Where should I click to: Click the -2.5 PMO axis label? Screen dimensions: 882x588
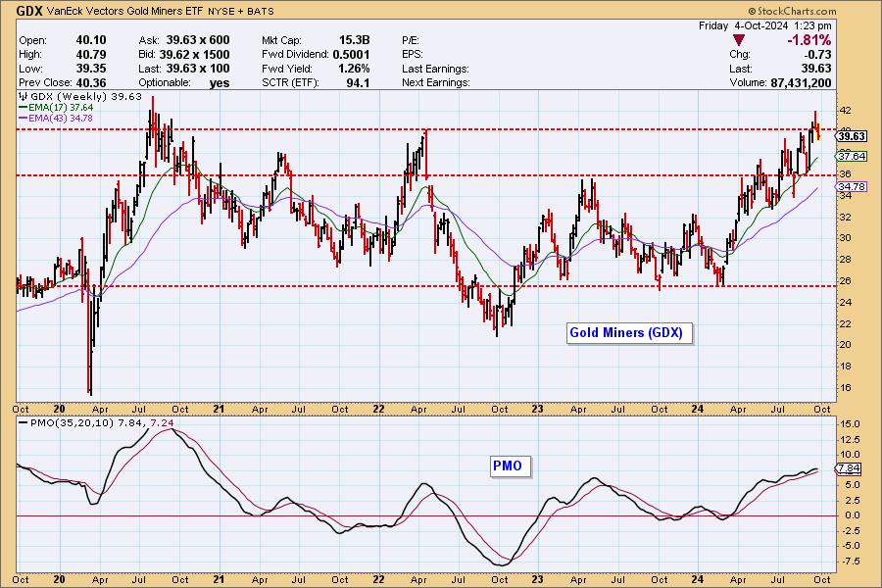coord(850,530)
